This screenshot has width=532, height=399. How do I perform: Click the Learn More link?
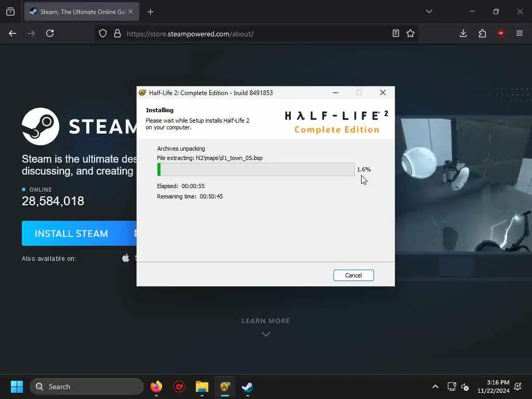point(265,321)
